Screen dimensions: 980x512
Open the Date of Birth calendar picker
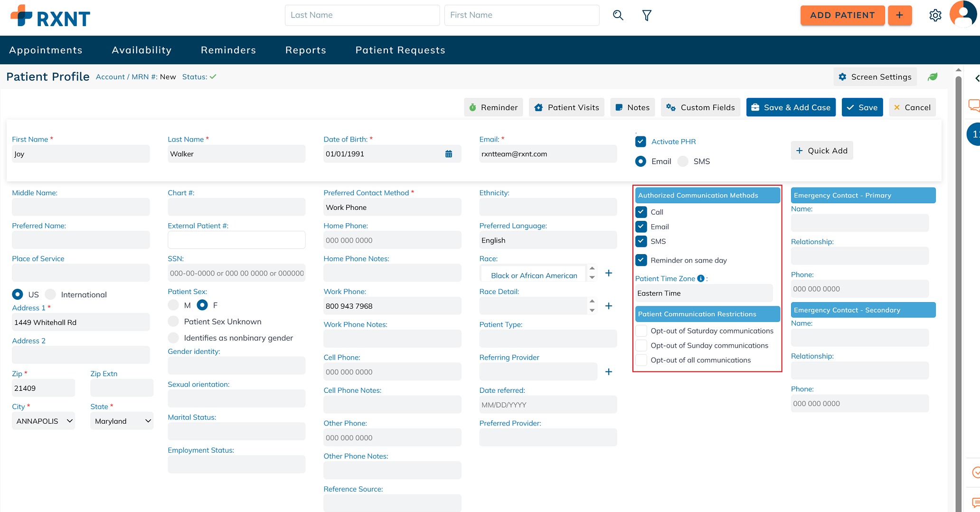(449, 154)
